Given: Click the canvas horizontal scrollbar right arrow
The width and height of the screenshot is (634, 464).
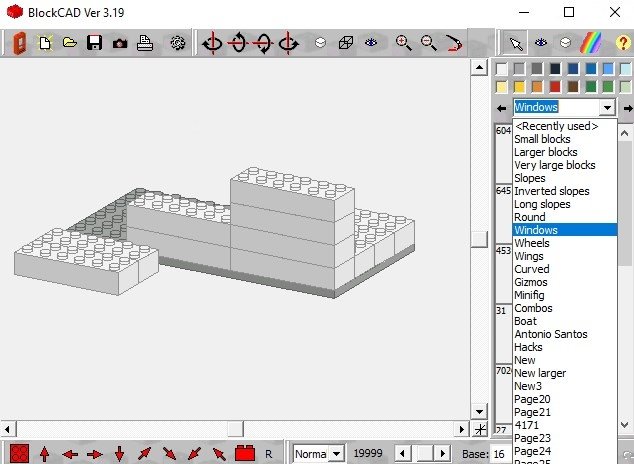Looking at the screenshot, I should 461,429.
